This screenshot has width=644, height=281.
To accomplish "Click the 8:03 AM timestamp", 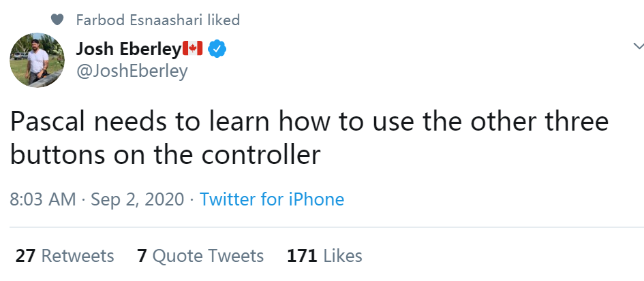I will (43, 199).
